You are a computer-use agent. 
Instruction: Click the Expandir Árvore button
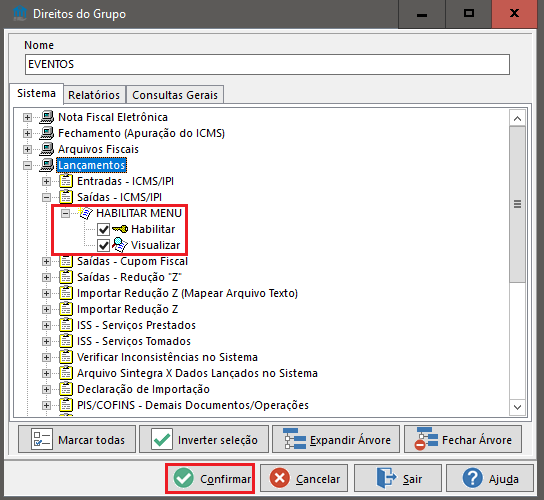[336, 439]
